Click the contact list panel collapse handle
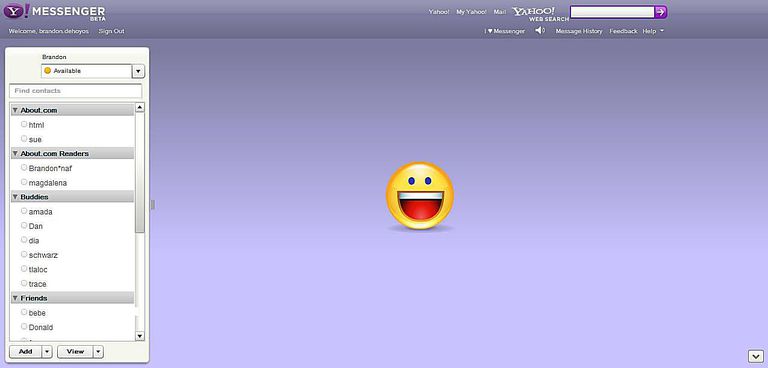The height and width of the screenshot is (368, 768). tap(152, 204)
